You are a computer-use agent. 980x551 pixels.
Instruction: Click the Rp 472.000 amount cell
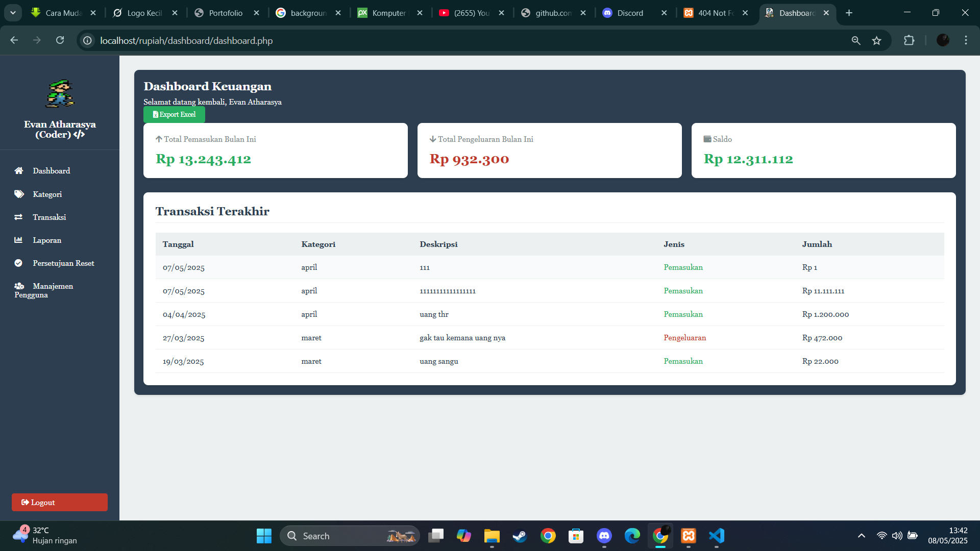[822, 338]
